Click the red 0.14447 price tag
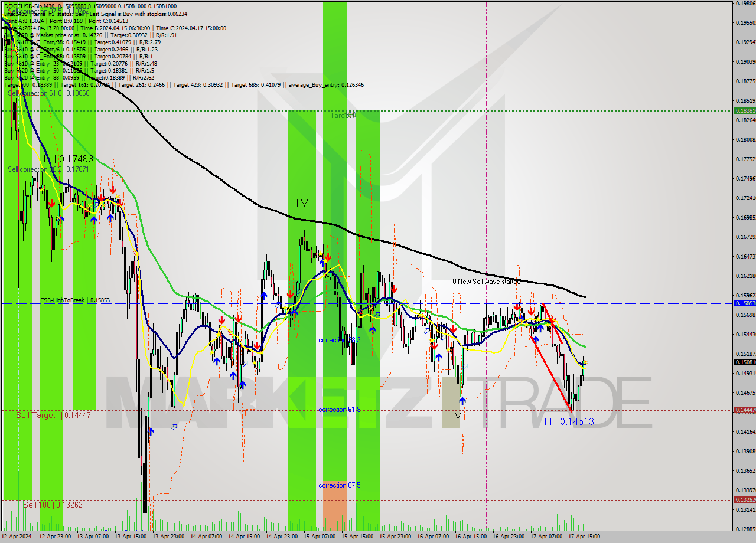756x543 pixels. (744, 410)
